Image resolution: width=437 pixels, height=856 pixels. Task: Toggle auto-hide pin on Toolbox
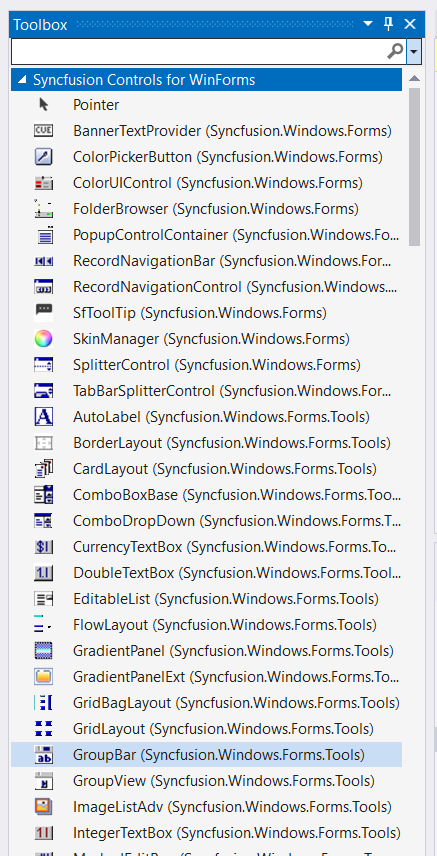(x=388, y=24)
